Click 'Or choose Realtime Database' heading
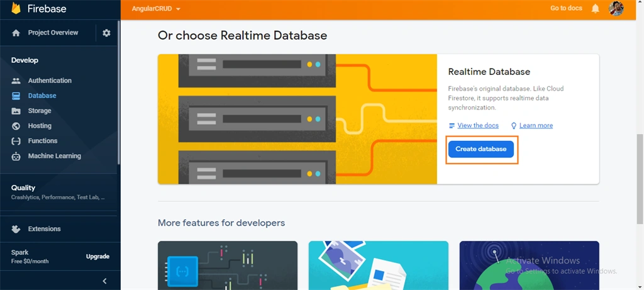This screenshot has width=644, height=290. [x=242, y=35]
